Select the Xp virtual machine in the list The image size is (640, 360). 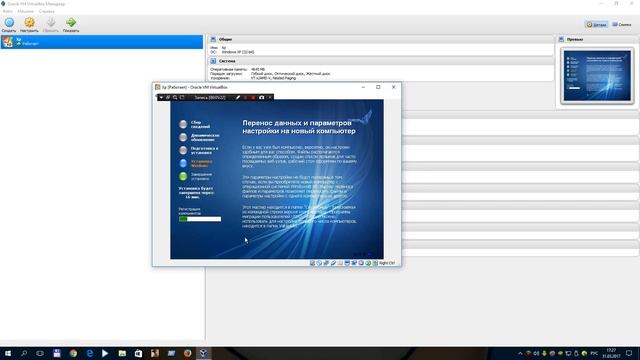[102, 42]
